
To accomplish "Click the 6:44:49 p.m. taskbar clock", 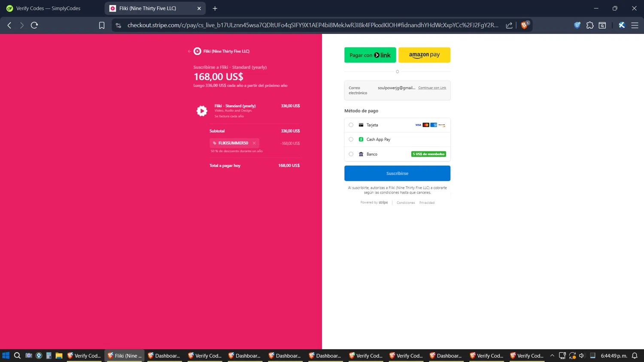I will coord(614,356).
